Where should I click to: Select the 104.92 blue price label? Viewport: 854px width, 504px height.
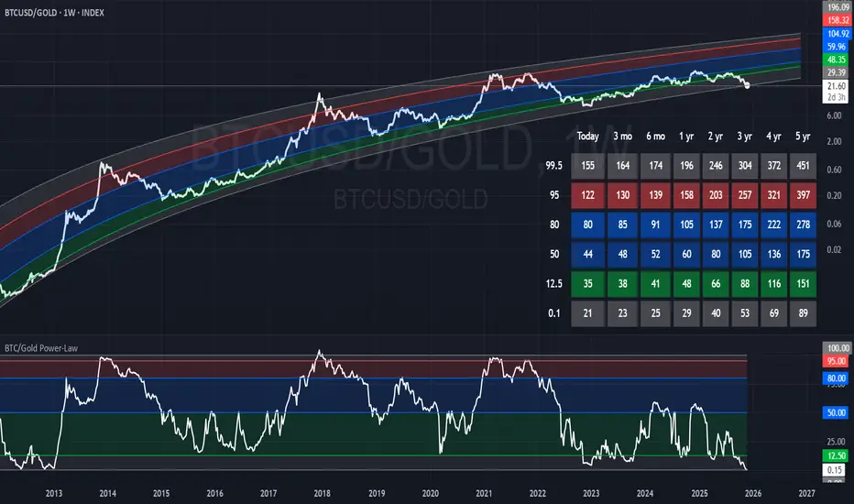coord(838,33)
